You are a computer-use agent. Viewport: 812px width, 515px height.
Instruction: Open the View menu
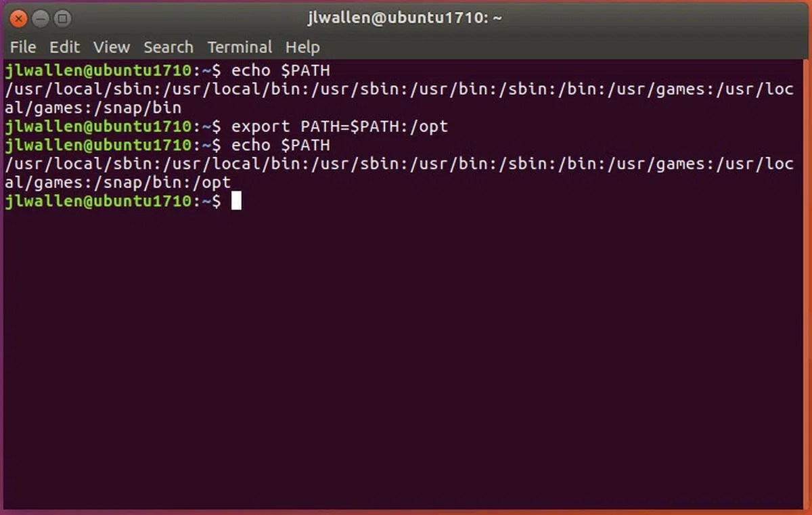[x=110, y=47]
